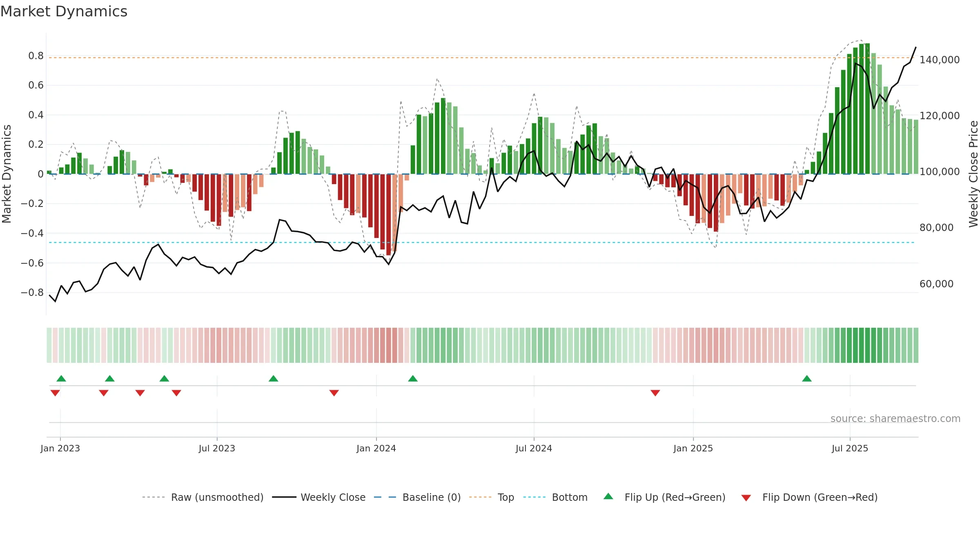Image resolution: width=980 pixels, height=551 pixels.
Task: Toggle the Baseline (0) legend entry
Action: pos(432,497)
